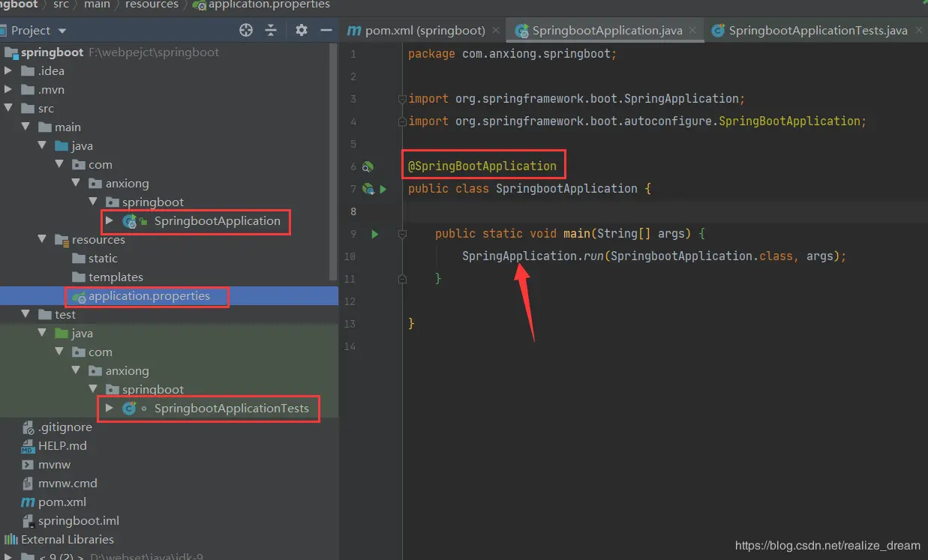Select the mvnw file
This screenshot has width=928, height=560.
pos(54,465)
